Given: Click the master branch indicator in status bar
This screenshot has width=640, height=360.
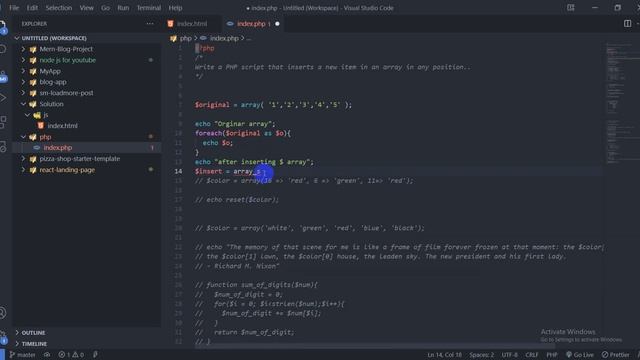Looking at the screenshot, I should [22, 355].
